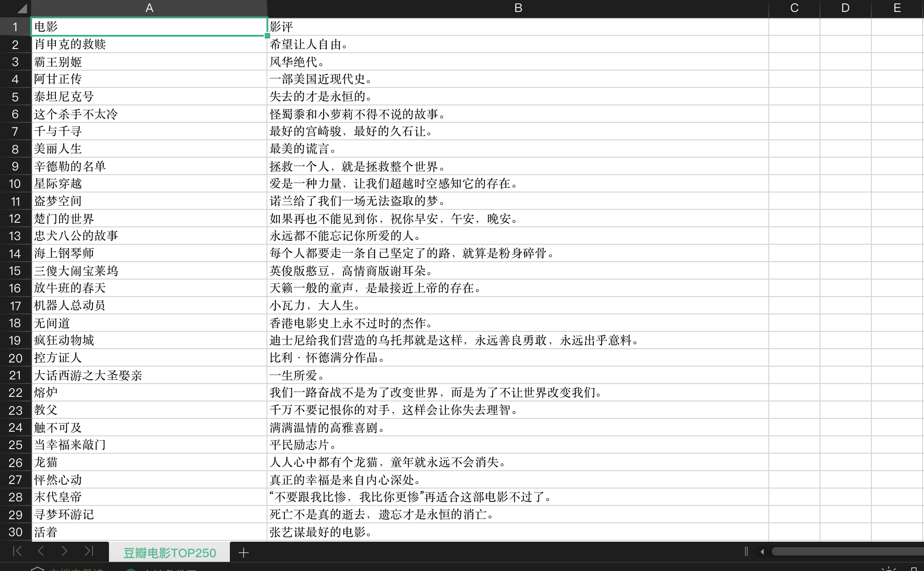The image size is (924, 571).
Task: Select cell 龙猫
Action: coord(149,462)
